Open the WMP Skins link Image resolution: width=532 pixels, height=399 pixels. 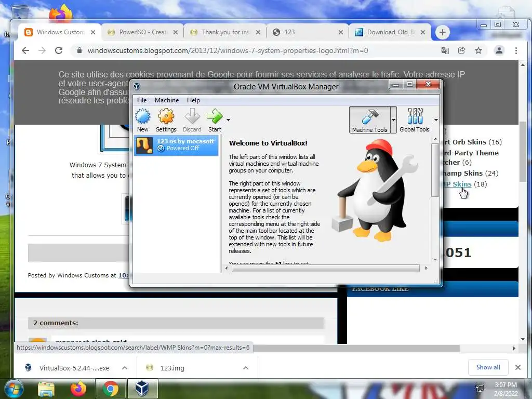[x=457, y=184]
